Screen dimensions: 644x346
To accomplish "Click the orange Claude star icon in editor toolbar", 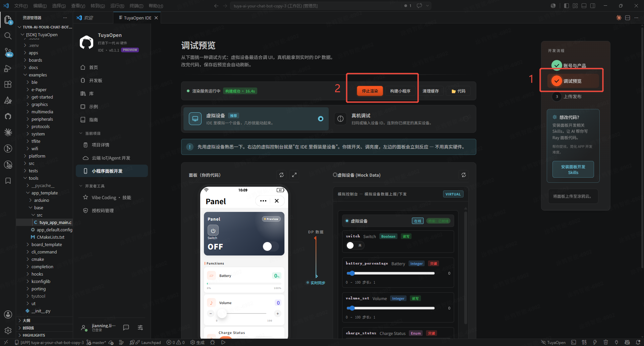I will 619,18.
